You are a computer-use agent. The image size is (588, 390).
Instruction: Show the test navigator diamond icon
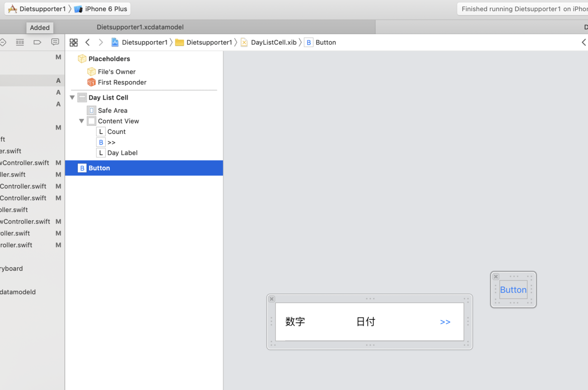point(2,43)
